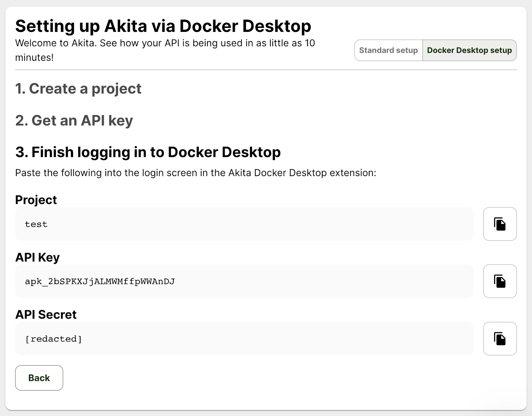
Task: Copy the API Secret value
Action: (500, 339)
